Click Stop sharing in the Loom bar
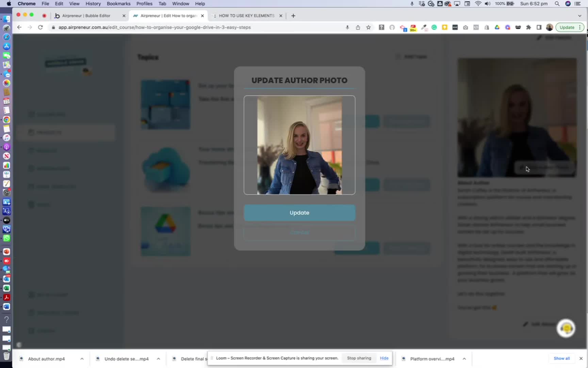This screenshot has width=588, height=368. tap(359, 358)
